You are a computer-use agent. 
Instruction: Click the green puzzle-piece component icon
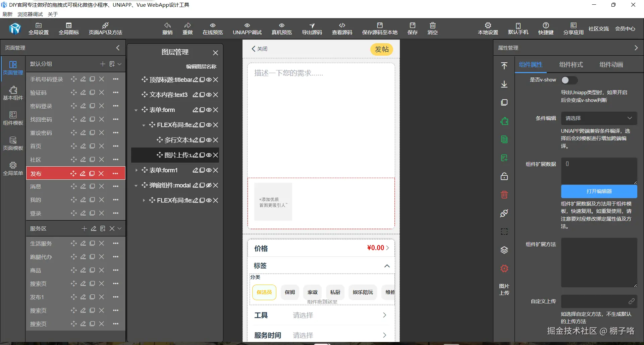click(504, 121)
